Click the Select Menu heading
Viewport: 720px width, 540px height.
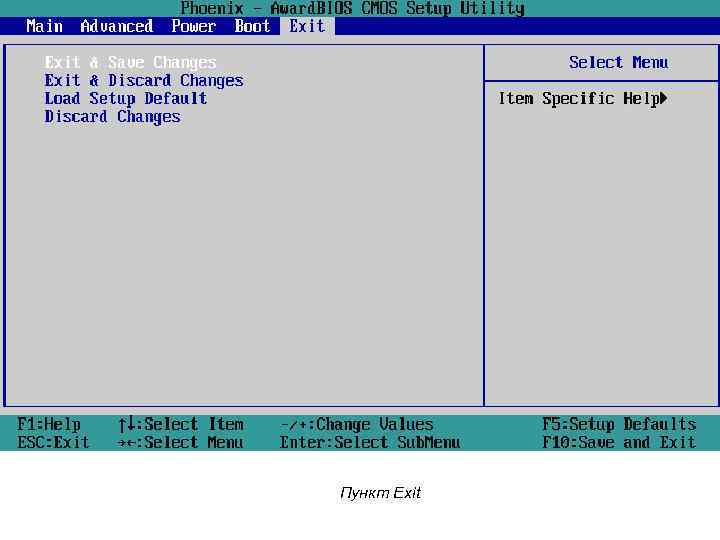point(619,62)
